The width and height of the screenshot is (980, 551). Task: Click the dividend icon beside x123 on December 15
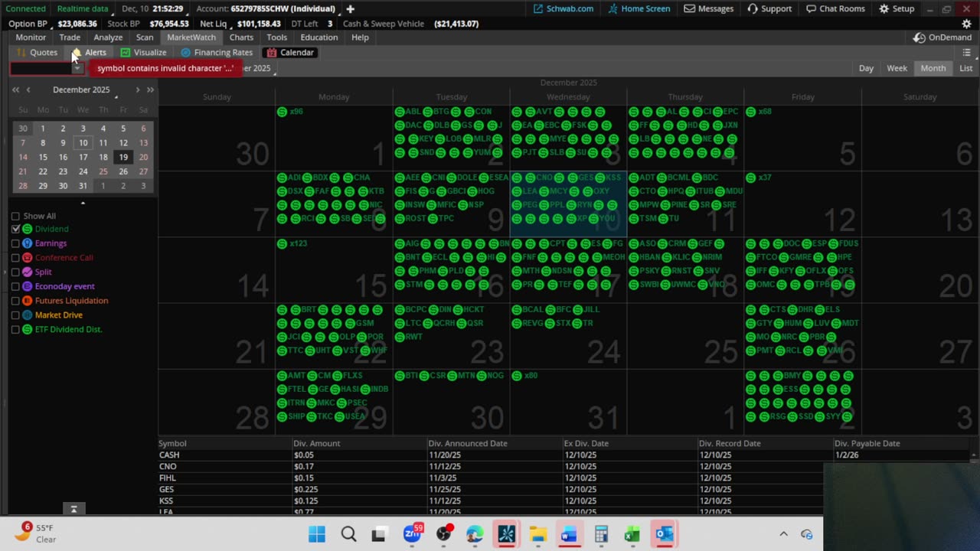tap(282, 243)
